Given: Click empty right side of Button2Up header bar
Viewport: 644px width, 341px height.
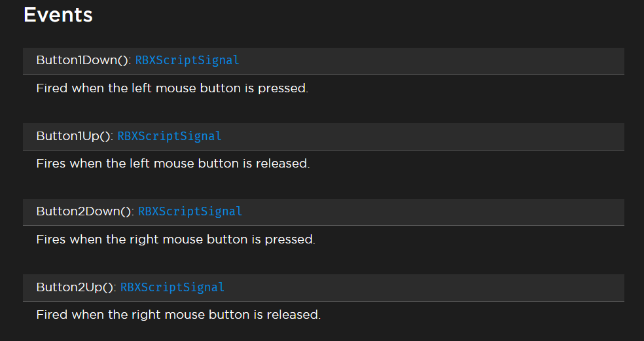Looking at the screenshot, I should point(458,287).
